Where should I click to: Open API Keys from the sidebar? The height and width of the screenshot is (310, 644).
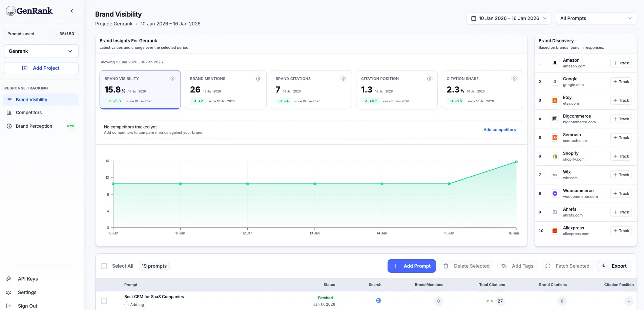pos(27,278)
